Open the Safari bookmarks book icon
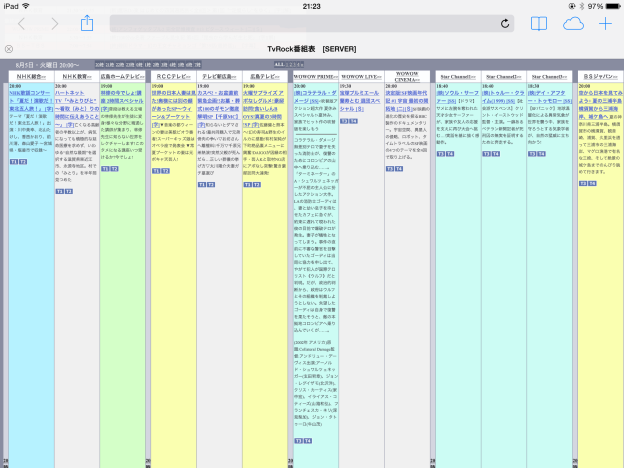Screen dimensions: 624x468 click(539, 24)
